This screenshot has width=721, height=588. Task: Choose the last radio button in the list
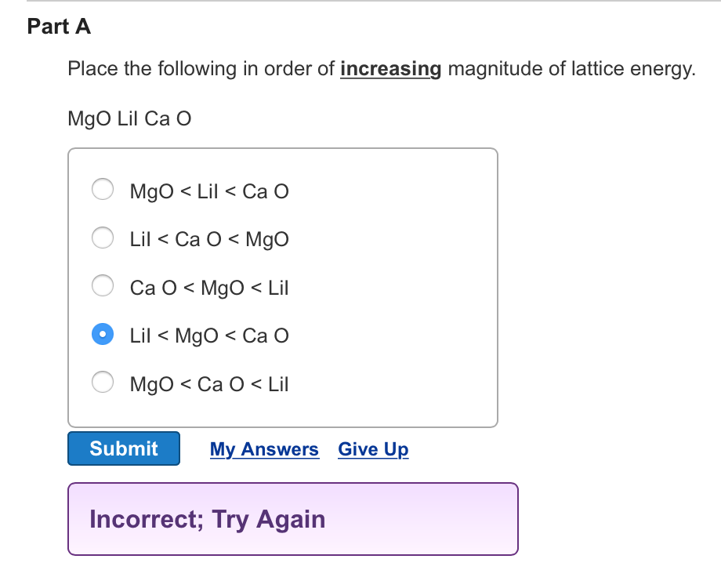click(103, 382)
